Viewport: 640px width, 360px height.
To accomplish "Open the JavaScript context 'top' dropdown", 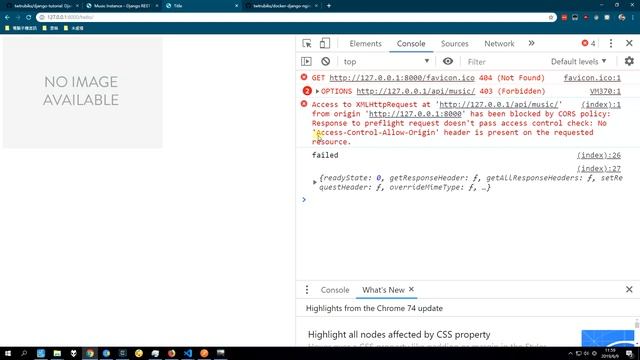I will 387,61.
